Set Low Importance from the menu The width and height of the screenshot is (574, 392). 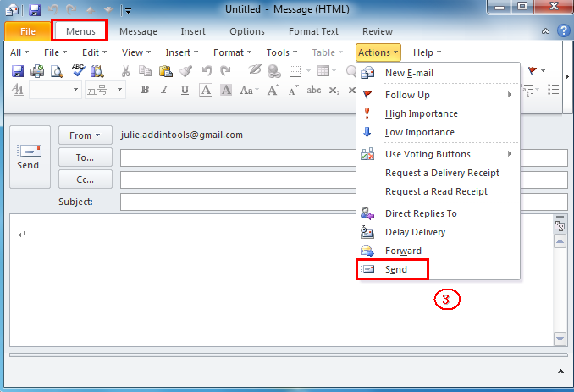click(x=439, y=132)
